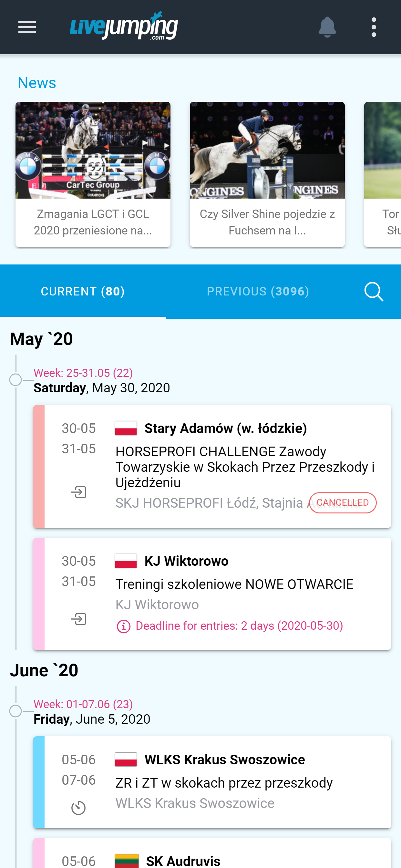Open WLKS Krakus Swoszowice event title
Screen dimensions: 401x868
pyautogui.click(x=224, y=760)
